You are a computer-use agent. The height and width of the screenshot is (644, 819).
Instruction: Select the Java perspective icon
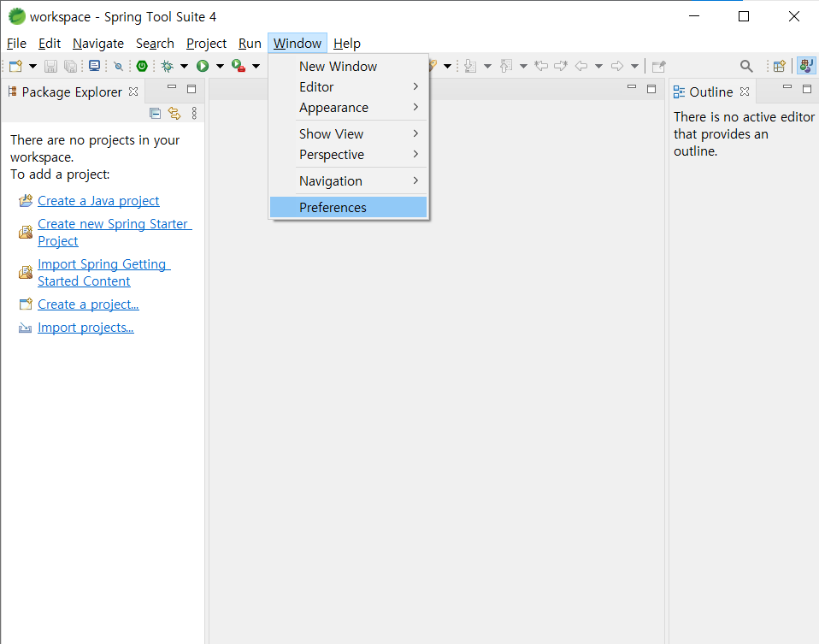click(x=806, y=66)
